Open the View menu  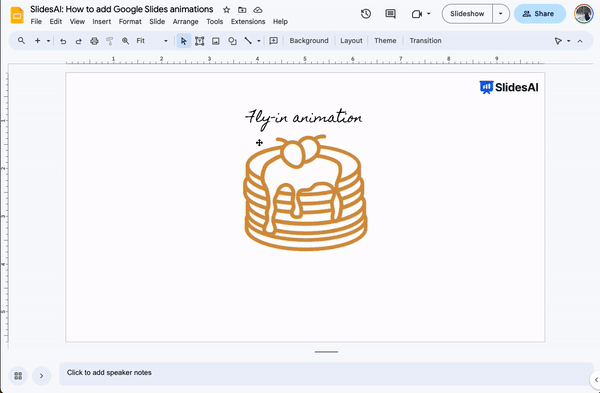point(77,22)
